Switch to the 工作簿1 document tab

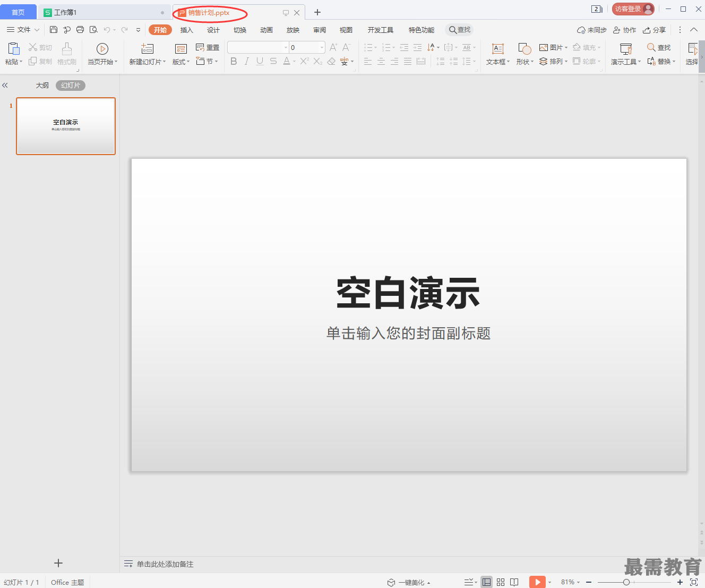104,12
